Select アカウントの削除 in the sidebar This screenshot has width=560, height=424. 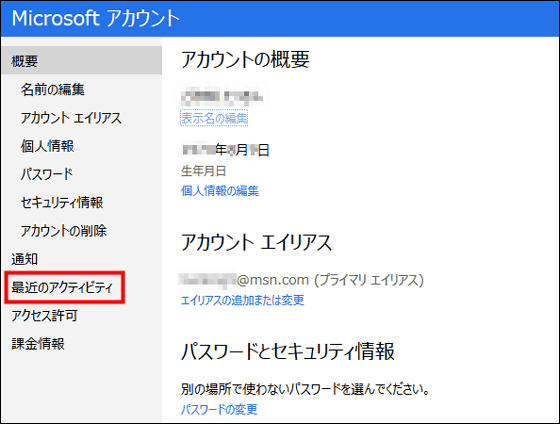pyautogui.click(x=64, y=230)
